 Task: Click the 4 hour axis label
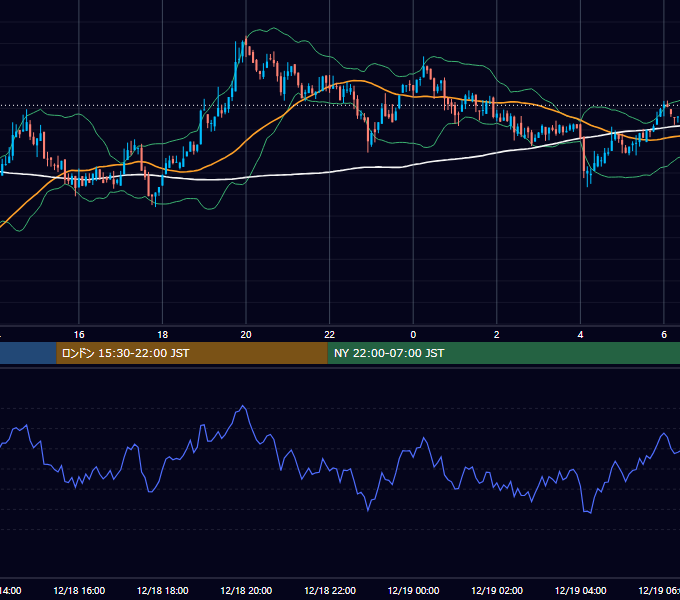pyautogui.click(x=580, y=335)
